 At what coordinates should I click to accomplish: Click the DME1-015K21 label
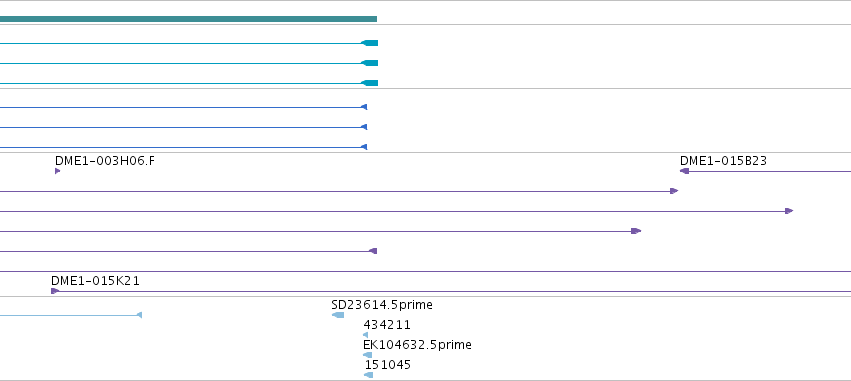click(95, 281)
